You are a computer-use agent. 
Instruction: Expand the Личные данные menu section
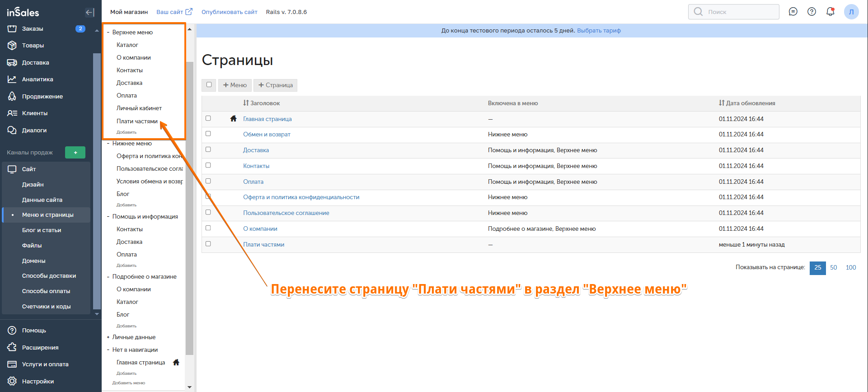[108, 337]
